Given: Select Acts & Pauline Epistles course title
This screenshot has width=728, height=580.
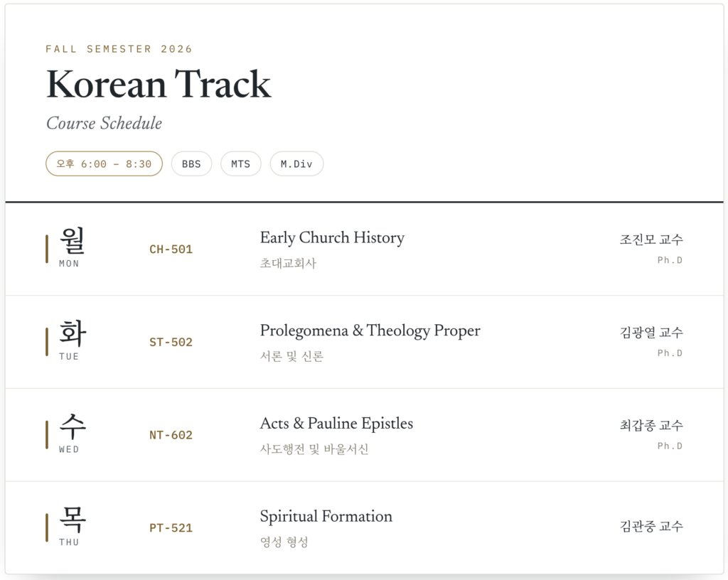Looking at the screenshot, I should click(336, 423).
